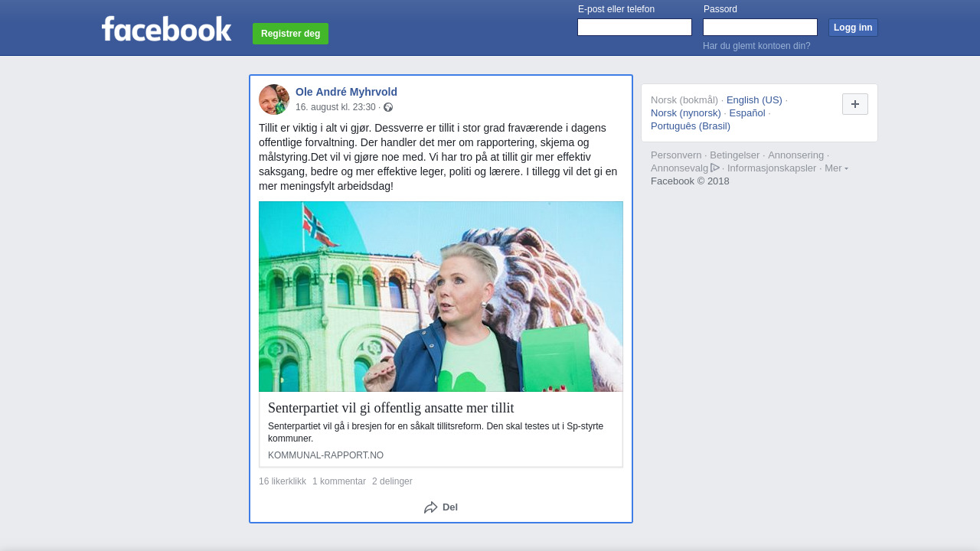Open Ole André Myhrvold profile name link

[x=346, y=92]
